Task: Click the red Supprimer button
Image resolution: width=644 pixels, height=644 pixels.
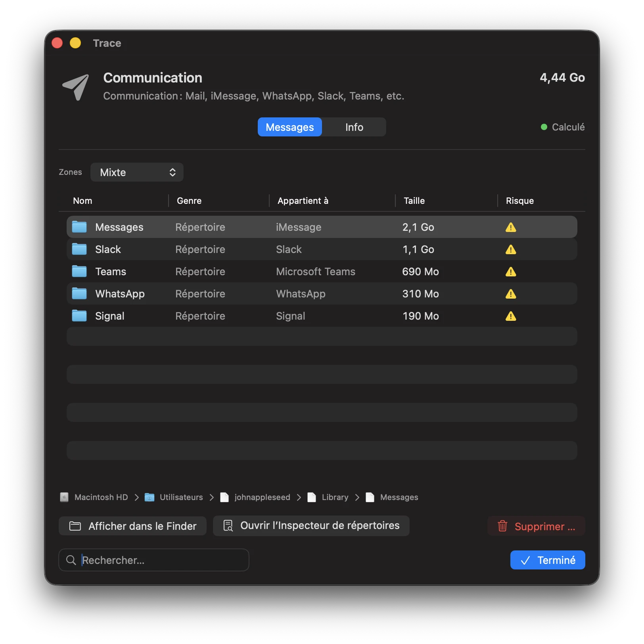Action: [536, 526]
